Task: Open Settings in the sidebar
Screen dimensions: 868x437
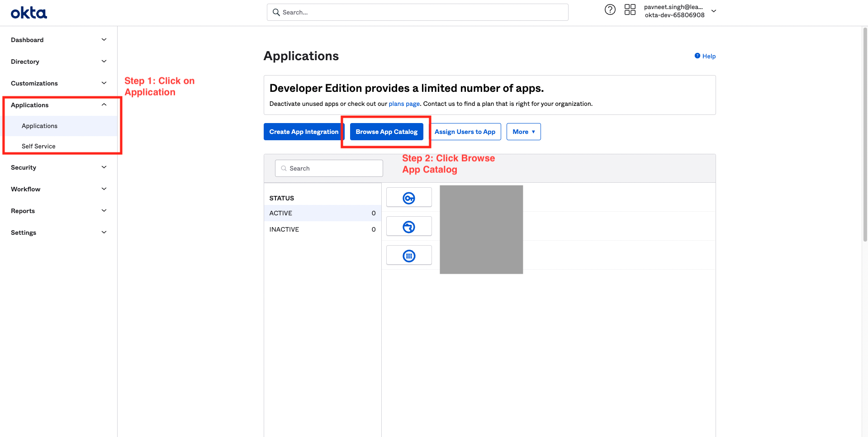Action: pos(24,233)
